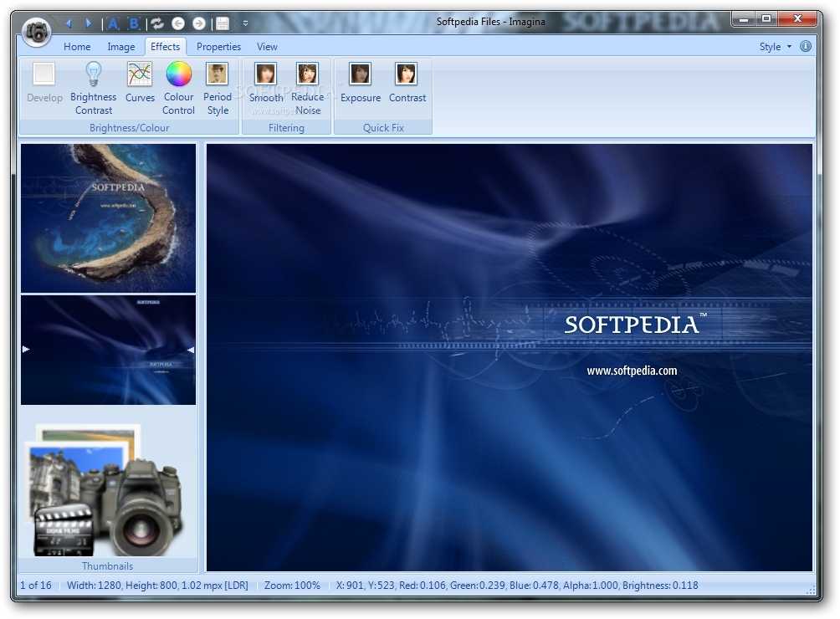840x619 pixels.
Task: Open the View ribbon tab
Action: [267, 47]
